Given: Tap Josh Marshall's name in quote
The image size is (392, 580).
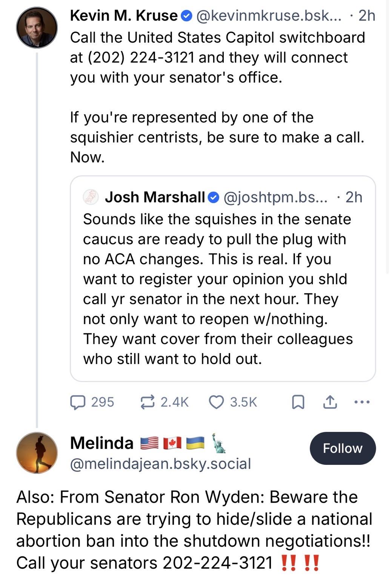Looking at the screenshot, I should [x=155, y=197].
